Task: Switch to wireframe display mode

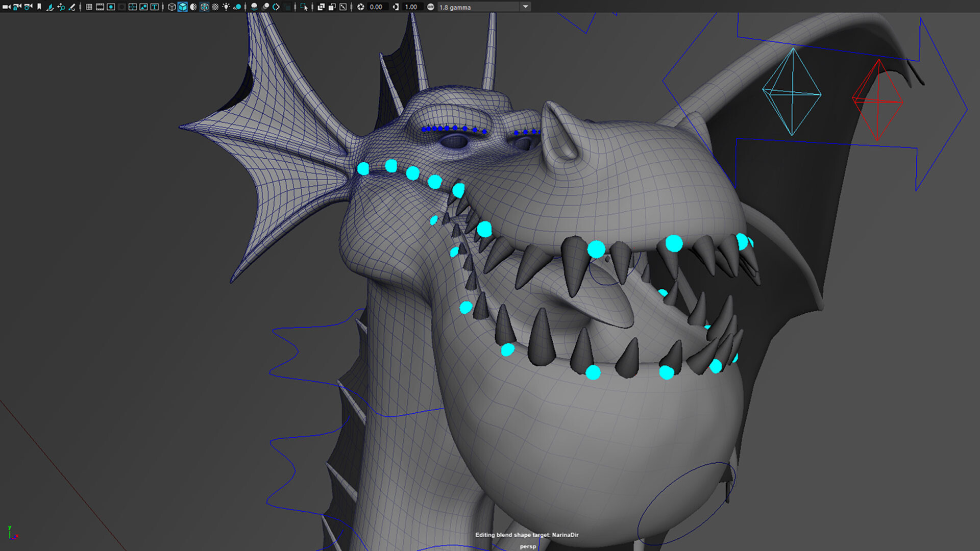Action: click(172, 7)
